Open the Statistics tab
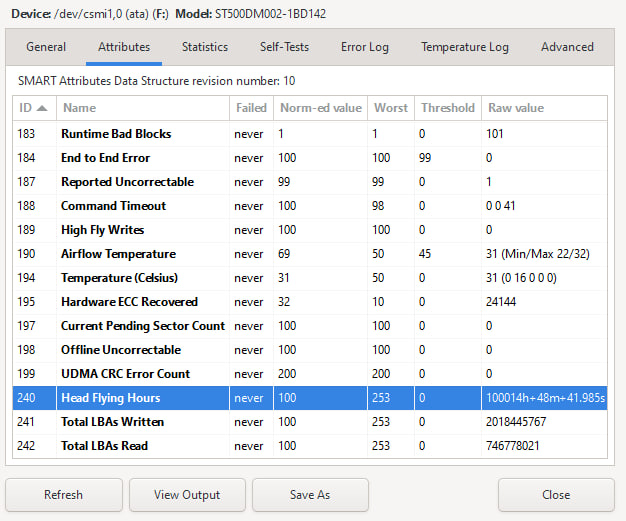The height and width of the screenshot is (521, 626). coord(204,47)
